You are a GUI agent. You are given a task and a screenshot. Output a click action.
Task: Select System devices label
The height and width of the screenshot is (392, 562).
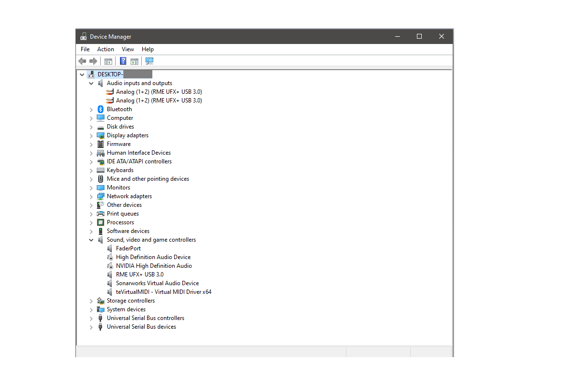pyautogui.click(x=126, y=309)
